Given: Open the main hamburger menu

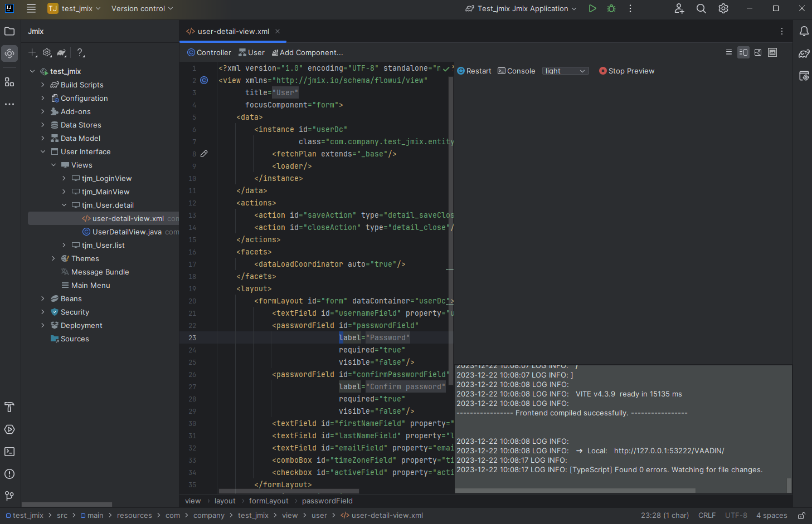Looking at the screenshot, I should 31,8.
